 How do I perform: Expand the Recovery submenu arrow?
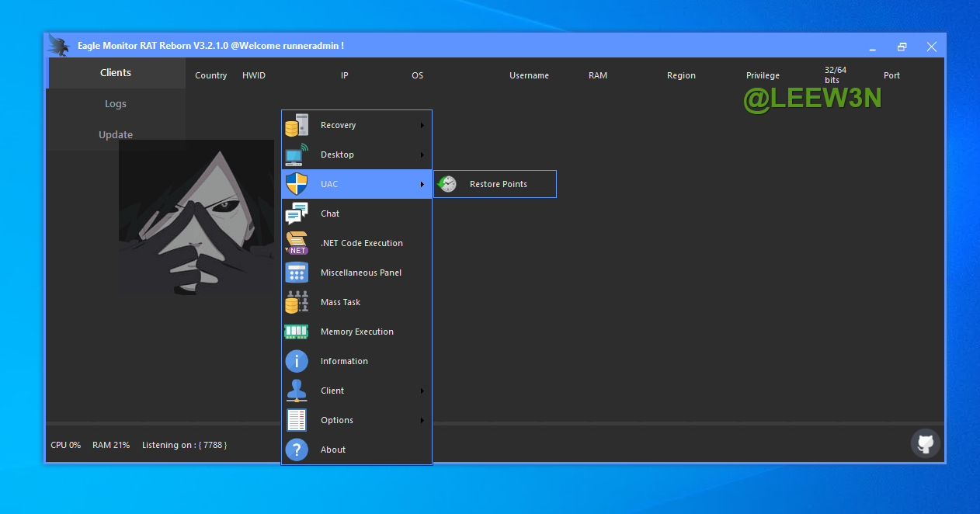coord(422,125)
